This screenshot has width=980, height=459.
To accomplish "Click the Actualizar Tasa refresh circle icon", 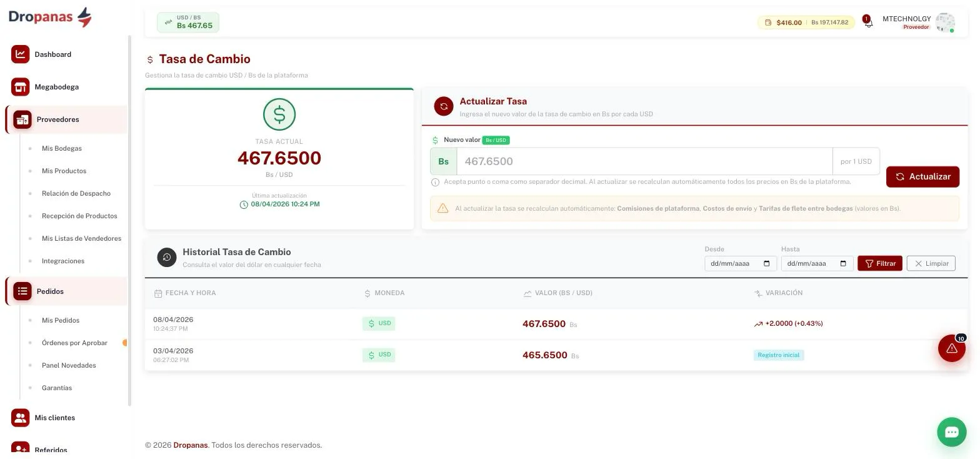I will (x=444, y=106).
